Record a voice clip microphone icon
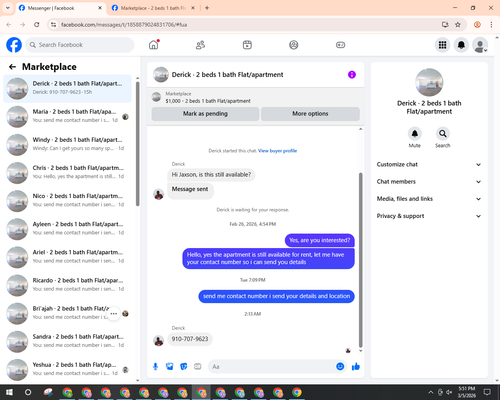Viewport: 500px width, 400px height. coord(155,367)
